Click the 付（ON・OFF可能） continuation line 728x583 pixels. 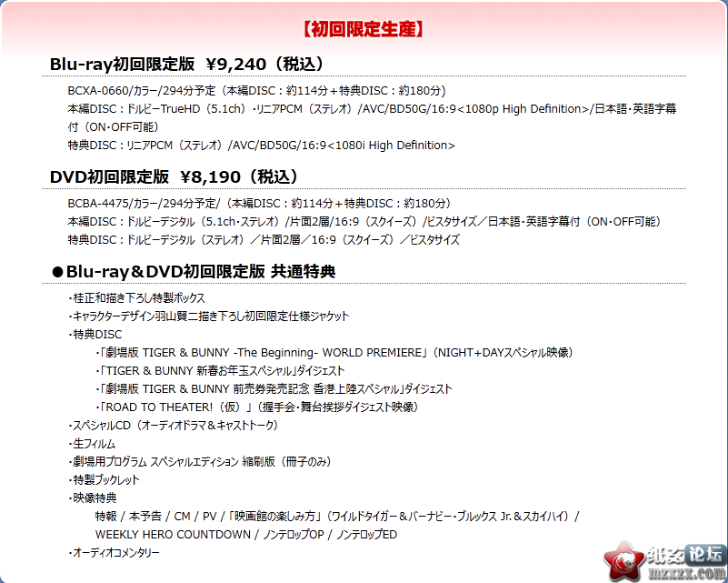pos(113,126)
